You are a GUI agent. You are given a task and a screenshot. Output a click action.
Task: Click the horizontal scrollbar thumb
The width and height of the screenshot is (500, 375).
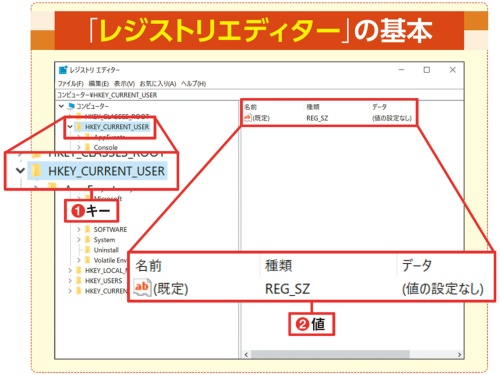(330, 354)
